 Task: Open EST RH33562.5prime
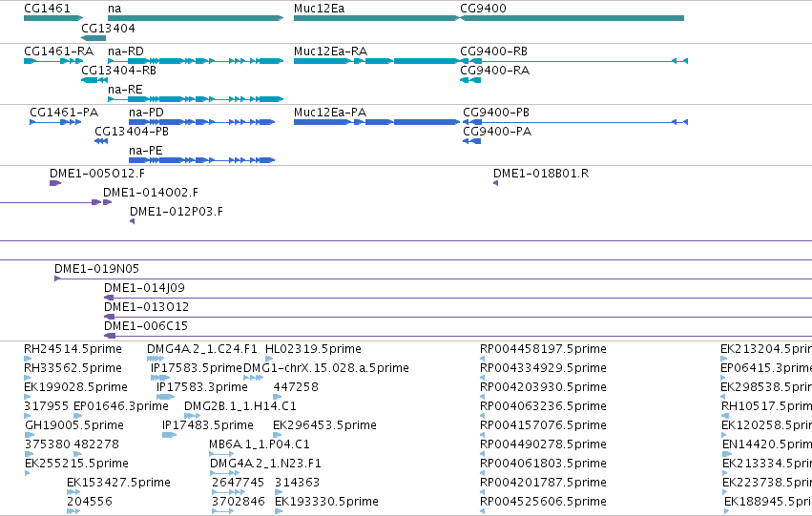pos(73,368)
